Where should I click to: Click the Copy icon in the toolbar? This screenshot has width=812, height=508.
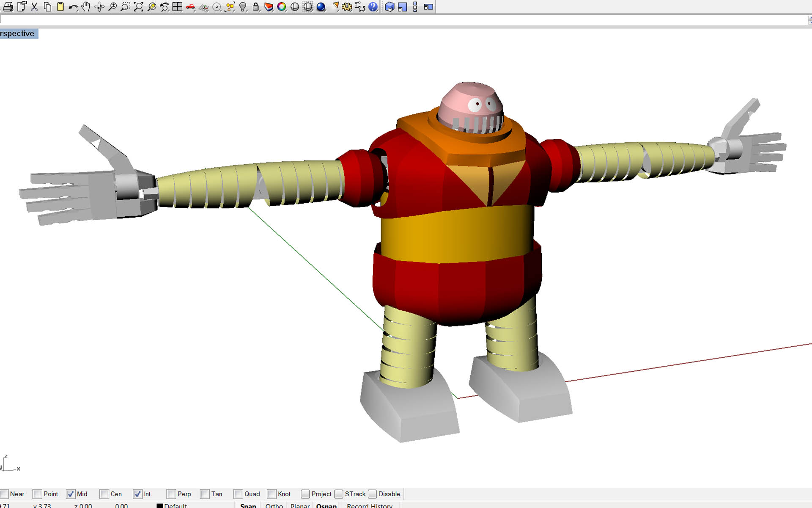pos(47,7)
